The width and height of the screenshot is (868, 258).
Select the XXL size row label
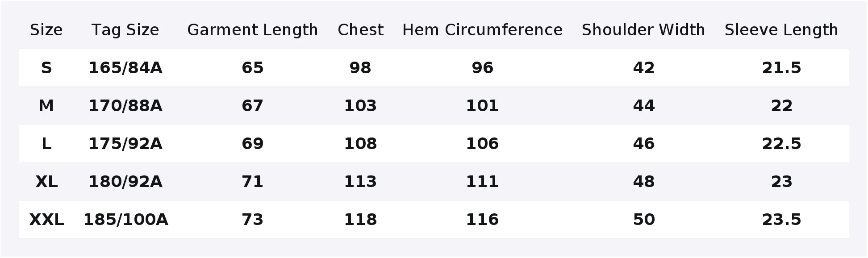[46, 220]
